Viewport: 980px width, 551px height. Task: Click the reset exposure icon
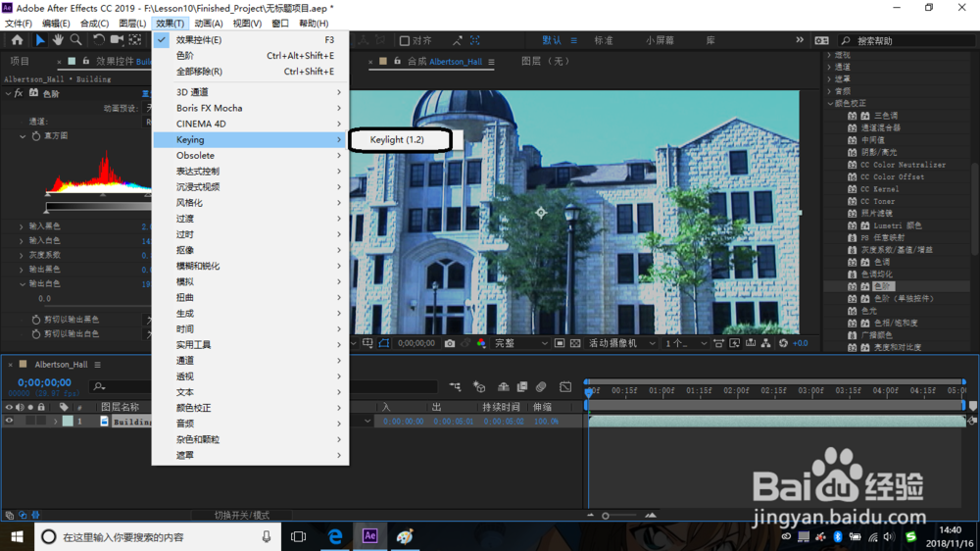click(x=783, y=343)
